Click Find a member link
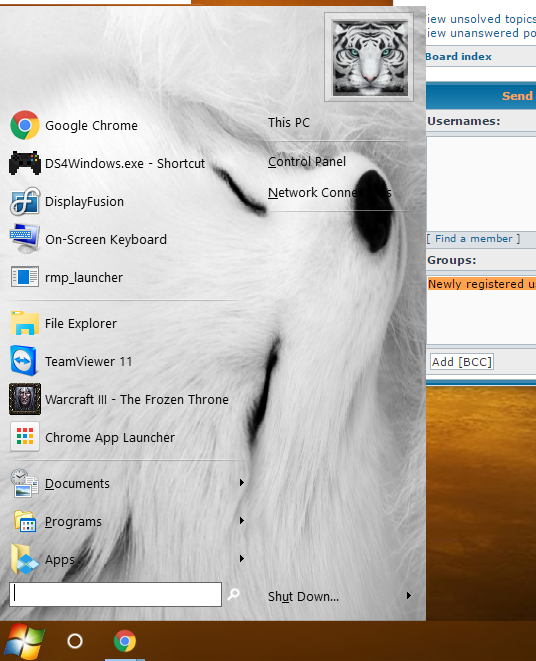 [474, 239]
